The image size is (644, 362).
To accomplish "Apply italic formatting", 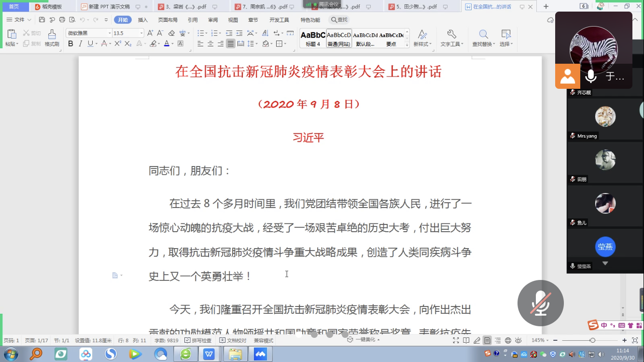I will click(x=80, y=43).
